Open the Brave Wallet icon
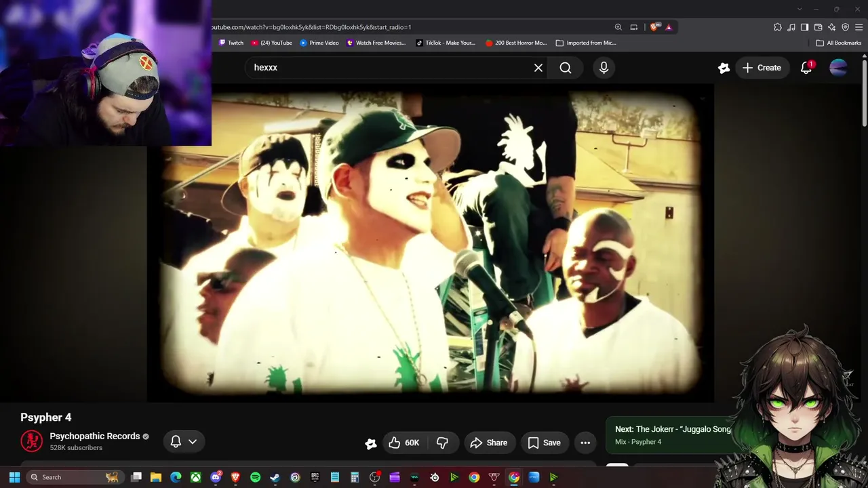The width and height of the screenshot is (868, 488). (818, 27)
